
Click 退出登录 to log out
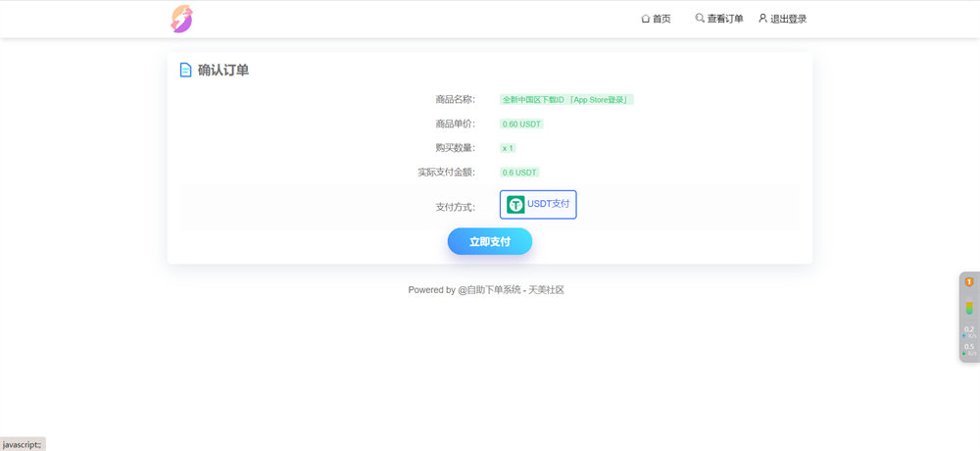click(x=788, y=19)
